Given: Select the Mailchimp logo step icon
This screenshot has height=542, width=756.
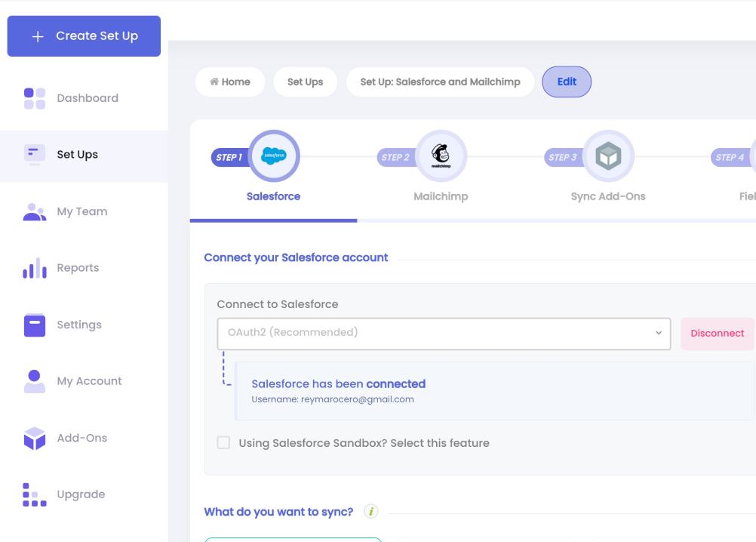Looking at the screenshot, I should pyautogui.click(x=441, y=156).
